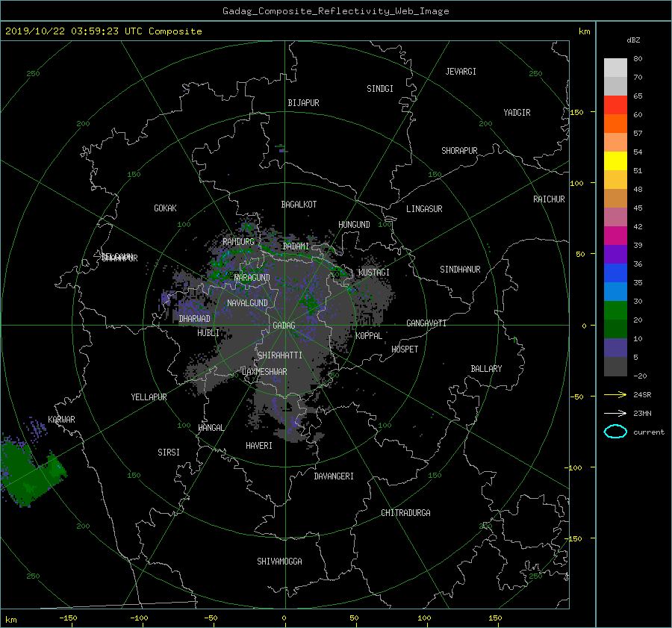Screen dimensions: 672x628
Task: Click the HANGAL city label
Action: pos(211,428)
